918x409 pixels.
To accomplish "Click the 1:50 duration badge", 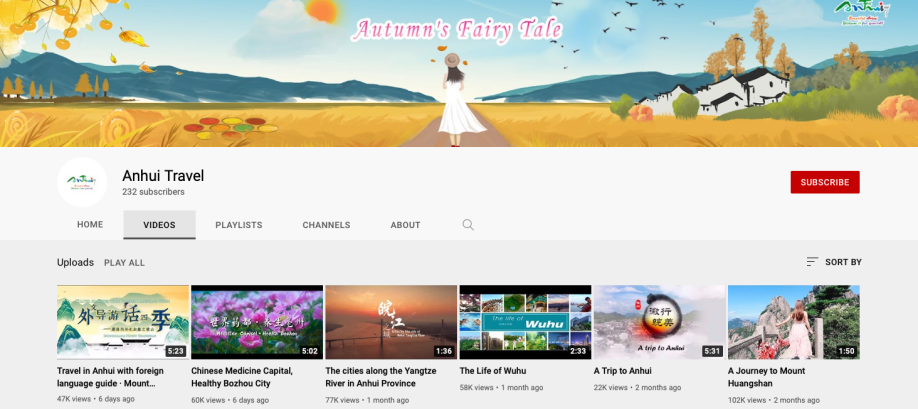I will 846,351.
